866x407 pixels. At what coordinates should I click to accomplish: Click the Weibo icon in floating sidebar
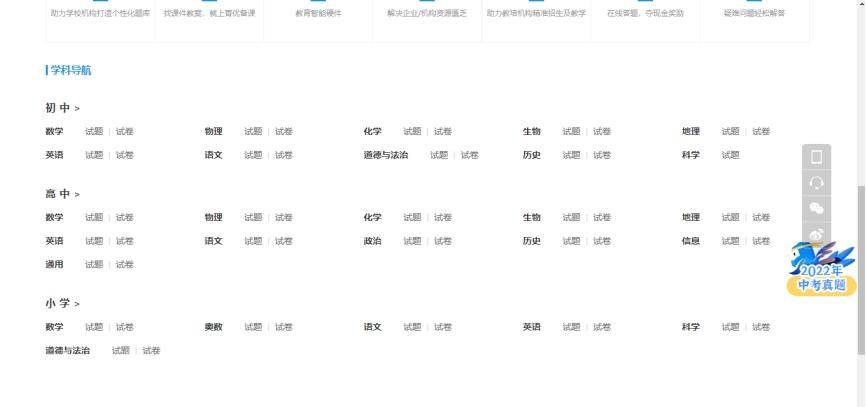(x=816, y=234)
